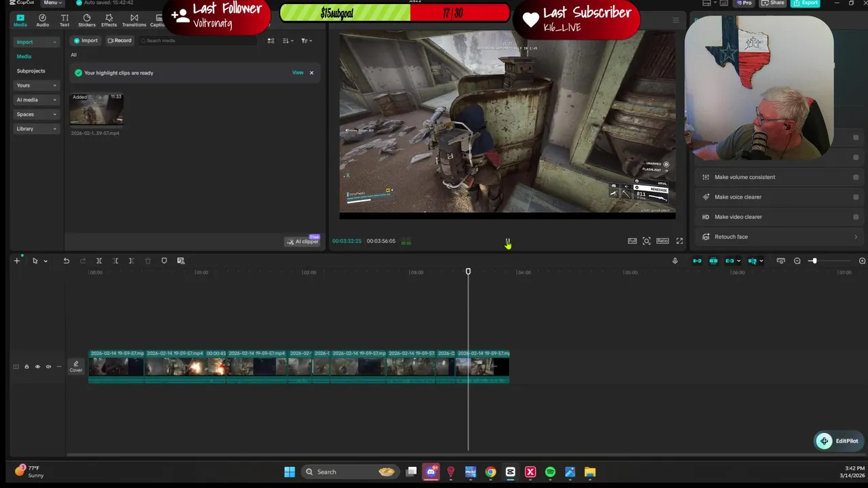868x488 pixels.
Task: Toggle auto snapping on the timeline
Action: tap(713, 261)
